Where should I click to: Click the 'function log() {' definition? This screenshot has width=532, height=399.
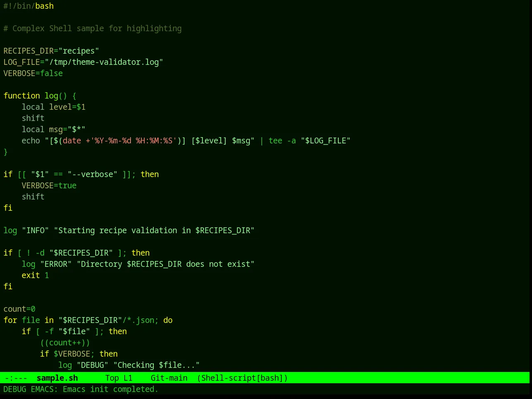[x=40, y=96]
